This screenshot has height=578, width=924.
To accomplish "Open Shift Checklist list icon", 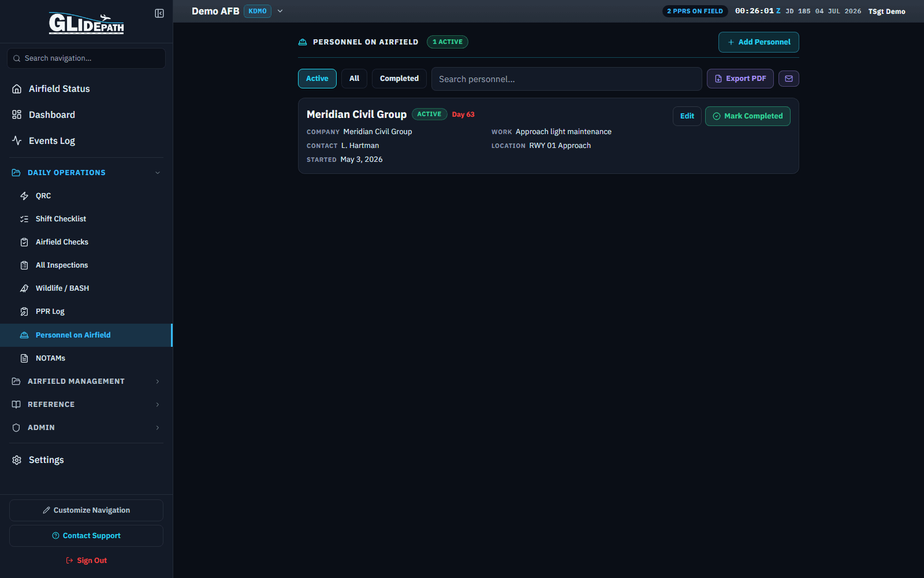I will pyautogui.click(x=24, y=219).
